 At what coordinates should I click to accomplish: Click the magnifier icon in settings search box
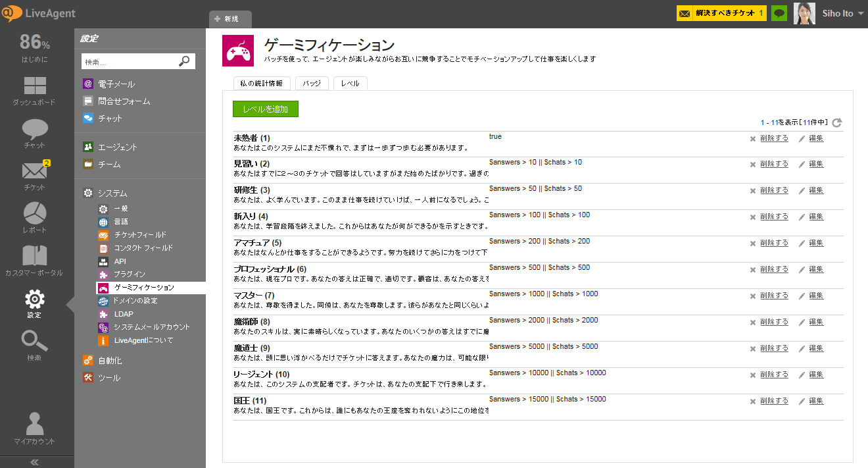click(185, 61)
